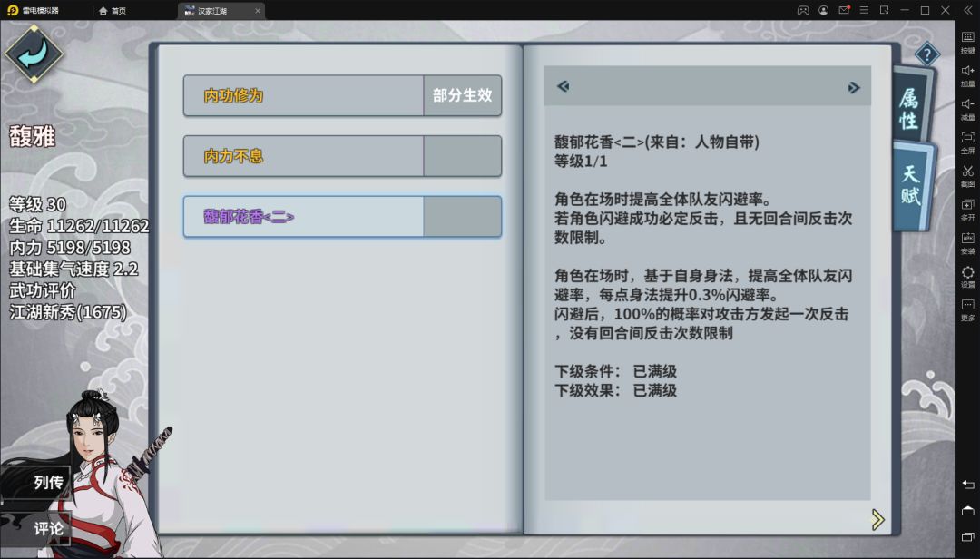Turn the book page with yellow chevron

pyautogui.click(x=878, y=519)
